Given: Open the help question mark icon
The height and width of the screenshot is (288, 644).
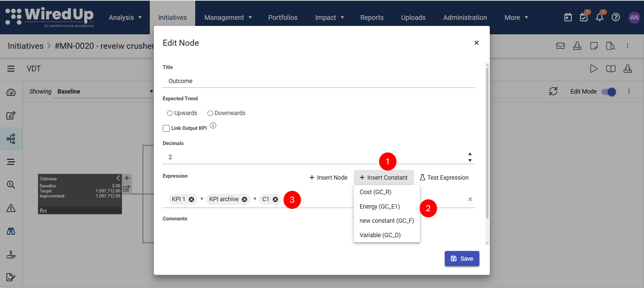Looking at the screenshot, I should [x=615, y=17].
